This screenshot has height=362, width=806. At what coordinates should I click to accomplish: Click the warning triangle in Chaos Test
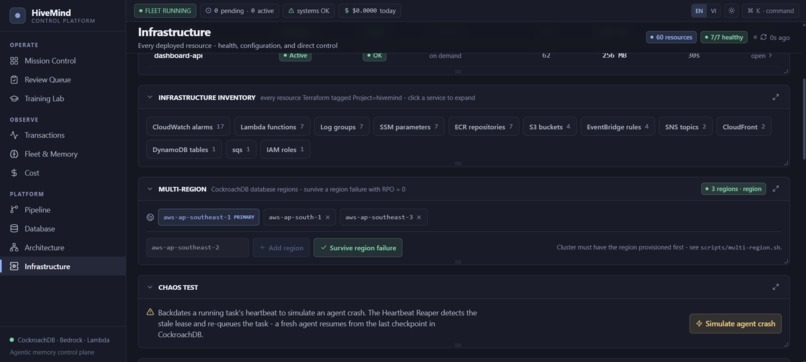coord(150,312)
